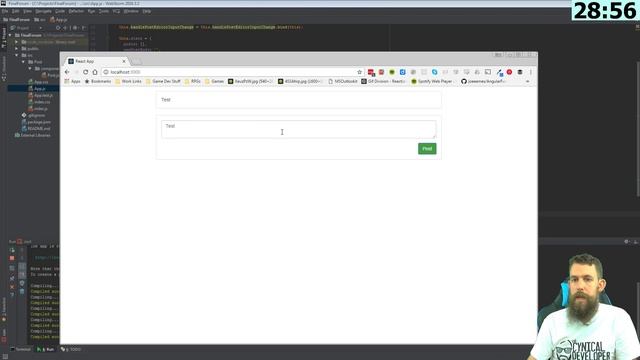Open the Spotify Web Player bookmark

coord(431,82)
